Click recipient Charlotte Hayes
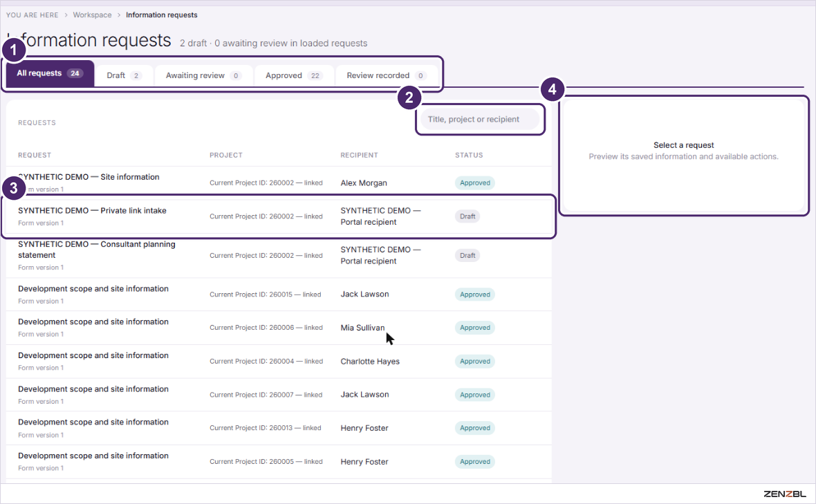 pyautogui.click(x=370, y=362)
